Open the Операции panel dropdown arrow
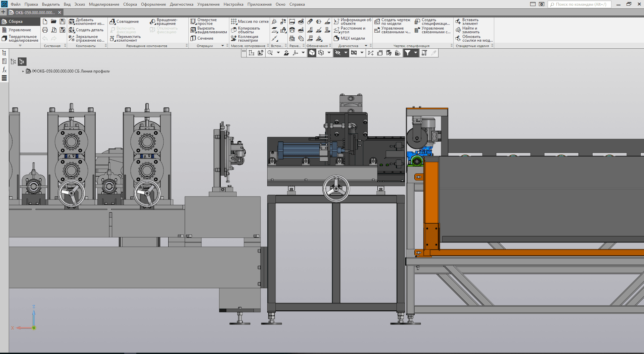The width and height of the screenshot is (644, 354). tap(223, 46)
